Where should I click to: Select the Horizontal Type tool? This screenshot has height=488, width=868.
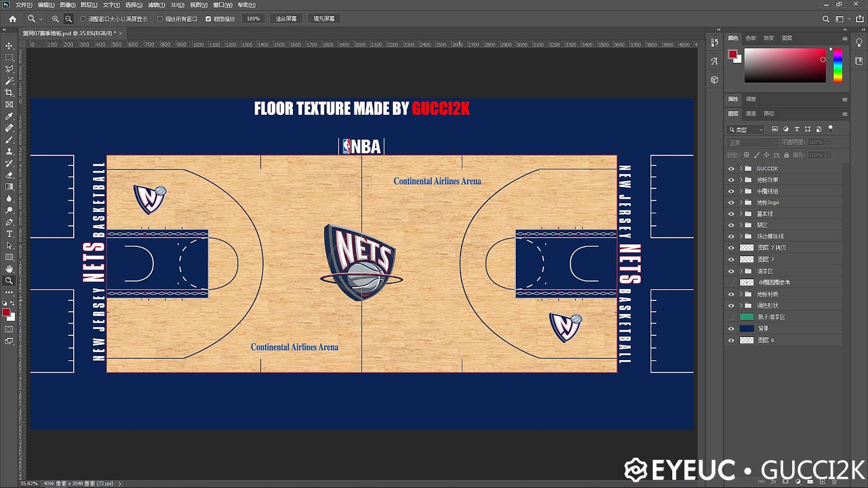point(9,234)
